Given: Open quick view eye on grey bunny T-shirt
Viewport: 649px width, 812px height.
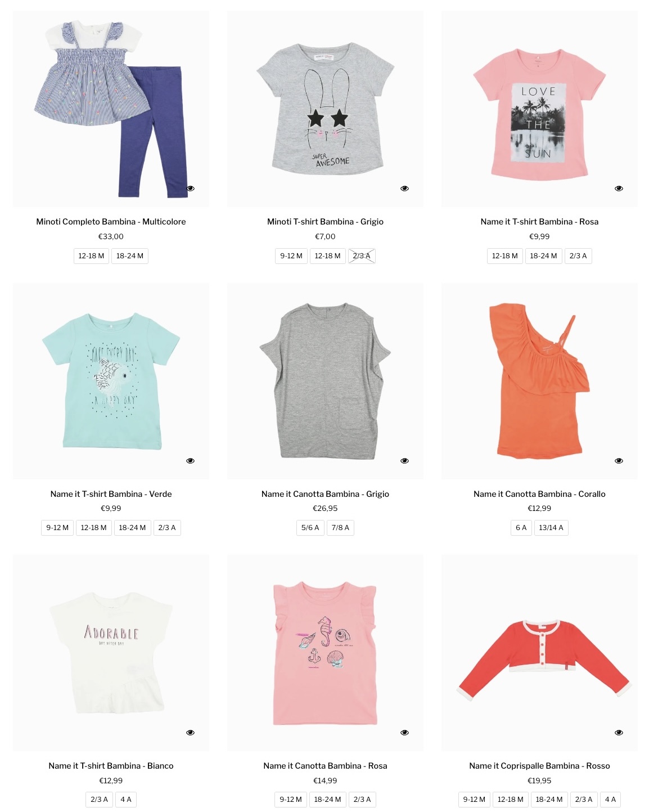Looking at the screenshot, I should tap(404, 189).
